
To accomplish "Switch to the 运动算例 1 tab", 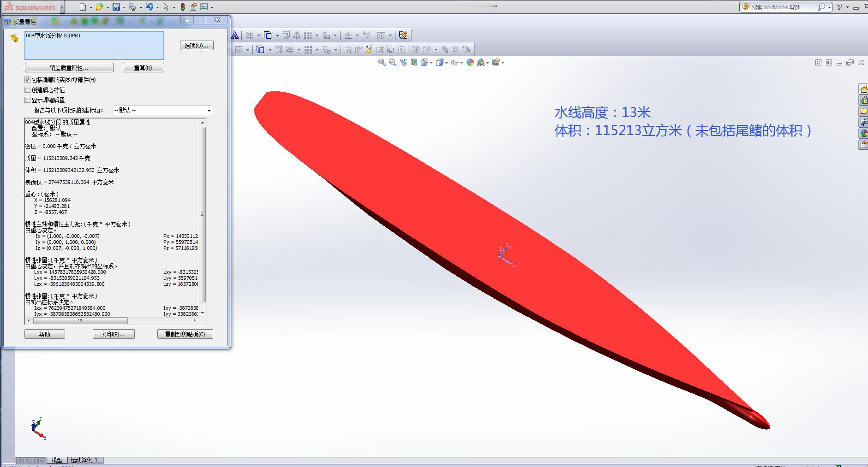I will pos(84,460).
